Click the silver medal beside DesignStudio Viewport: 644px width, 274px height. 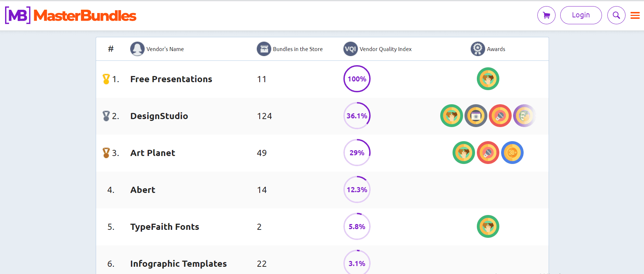pyautogui.click(x=106, y=116)
